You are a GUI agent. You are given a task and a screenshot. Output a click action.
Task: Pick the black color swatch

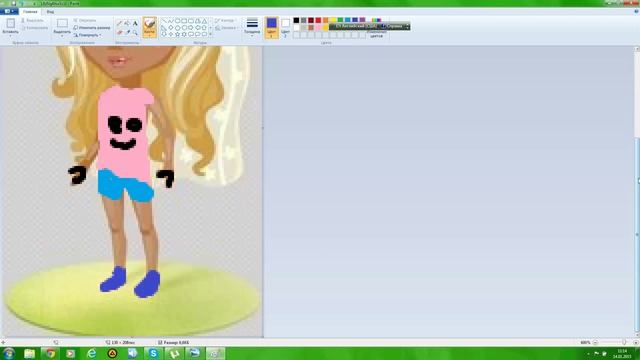296,20
